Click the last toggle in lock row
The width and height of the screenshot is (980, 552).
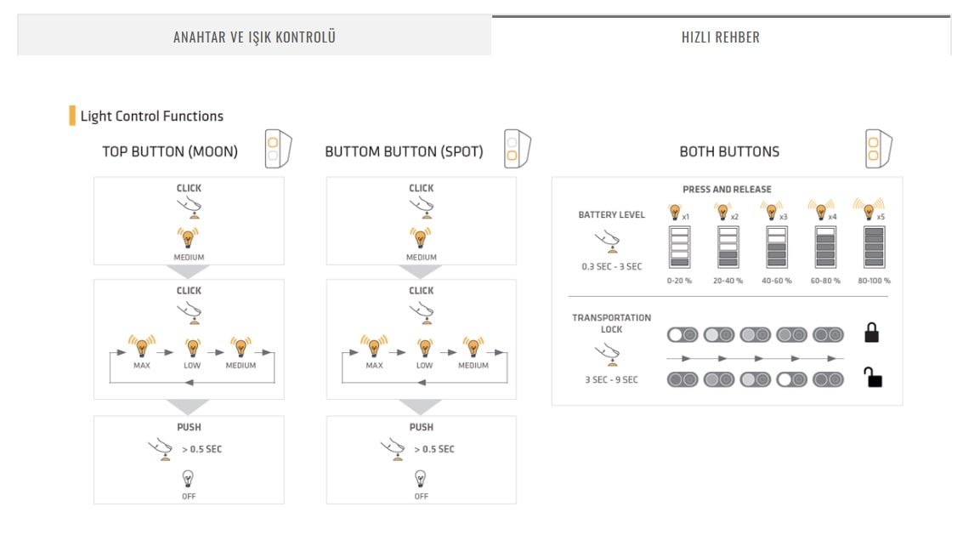tap(828, 334)
